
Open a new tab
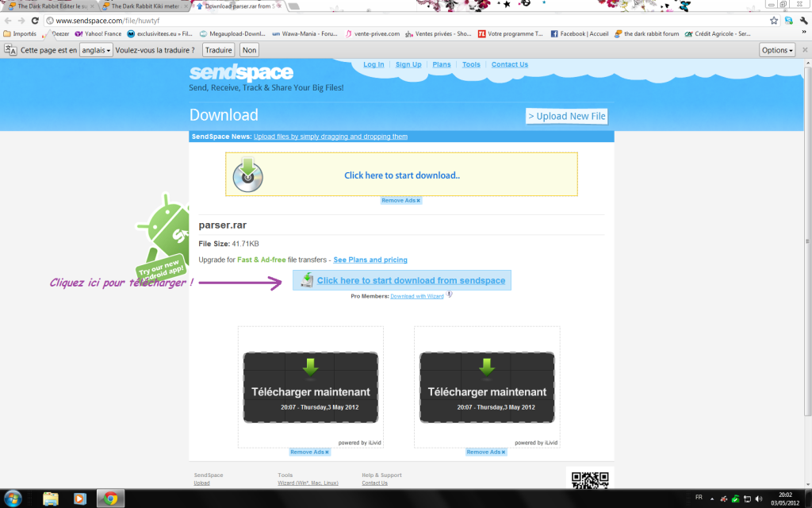pyautogui.click(x=293, y=6)
